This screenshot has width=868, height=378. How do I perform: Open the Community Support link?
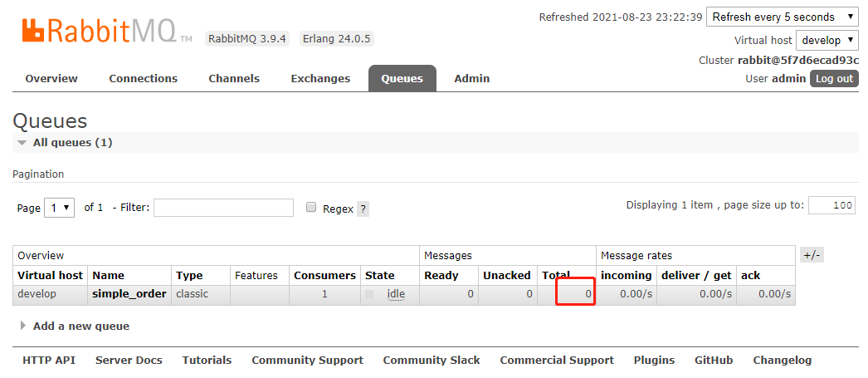point(307,361)
